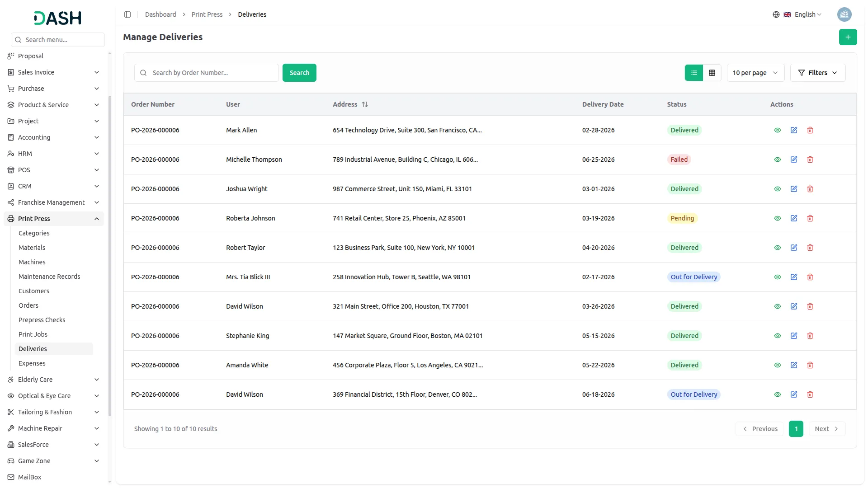
Task: Go to Maintenance Records menu item
Action: coord(49,277)
